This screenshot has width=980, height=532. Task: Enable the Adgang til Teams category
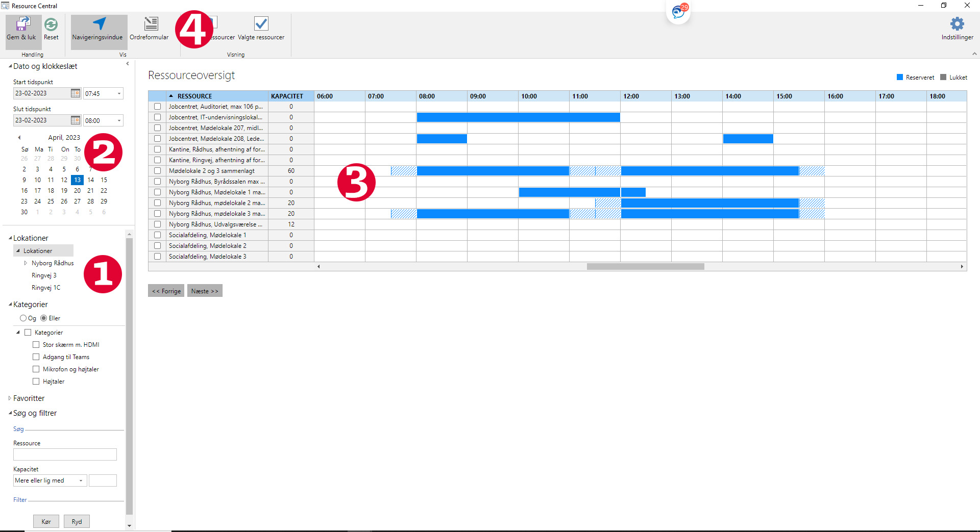tap(36, 357)
